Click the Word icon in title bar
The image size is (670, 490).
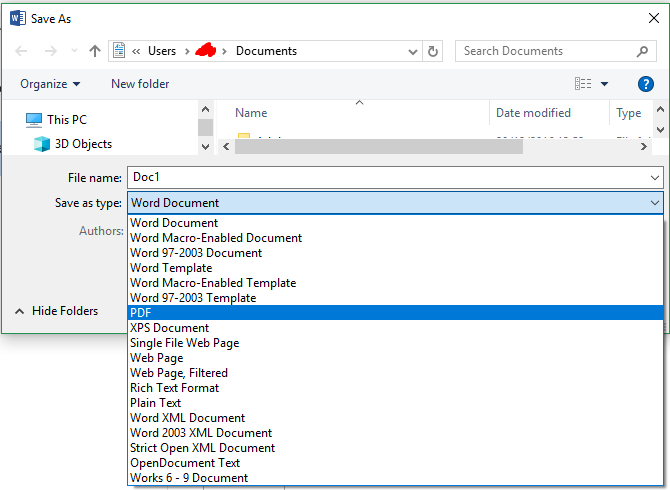pos(18,18)
